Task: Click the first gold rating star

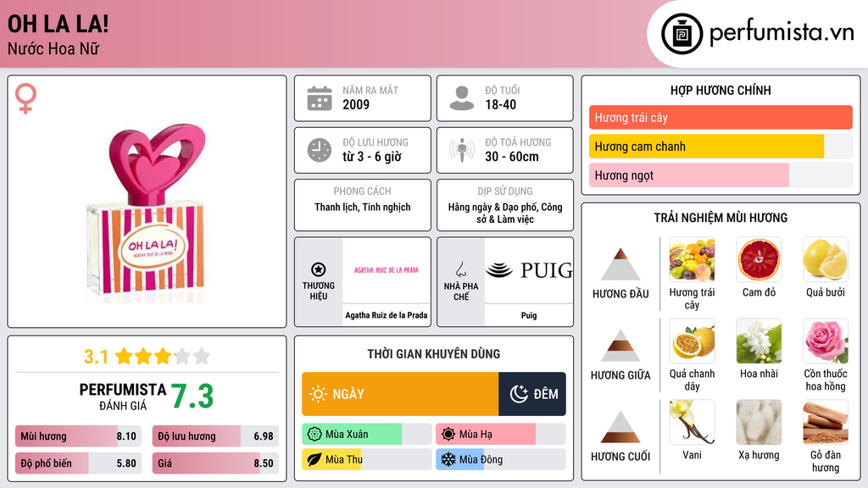Action: pos(124,356)
